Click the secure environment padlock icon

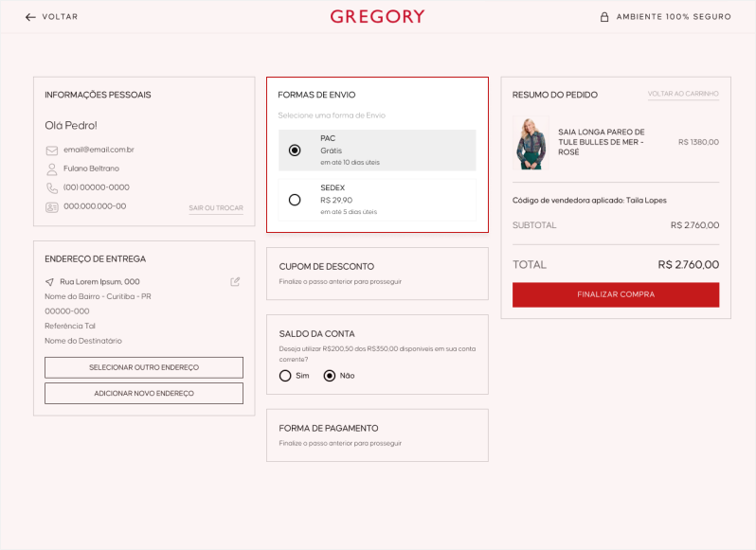click(x=604, y=17)
